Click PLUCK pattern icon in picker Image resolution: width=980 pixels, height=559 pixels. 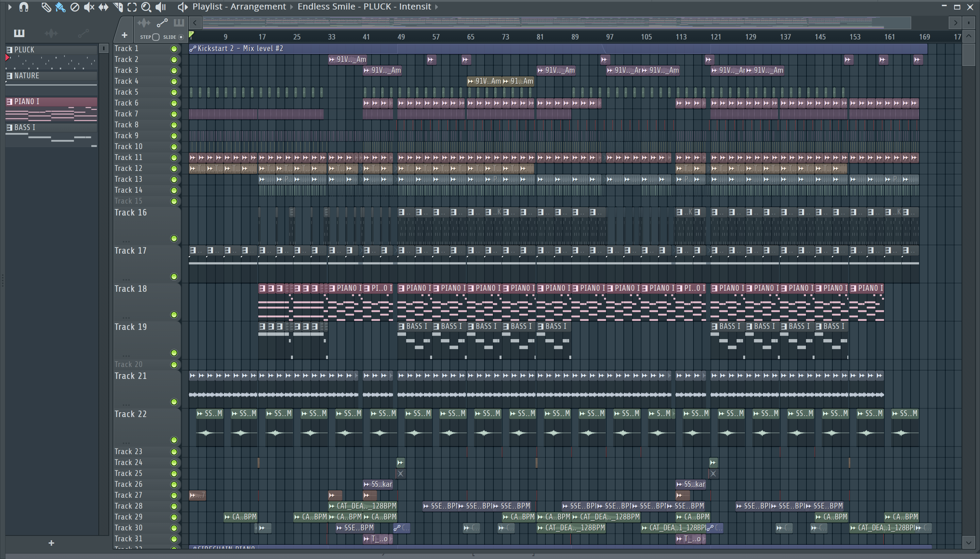[9, 50]
